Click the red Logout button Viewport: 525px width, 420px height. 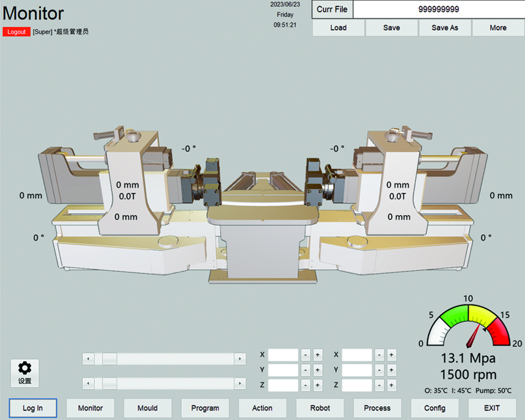click(x=17, y=32)
